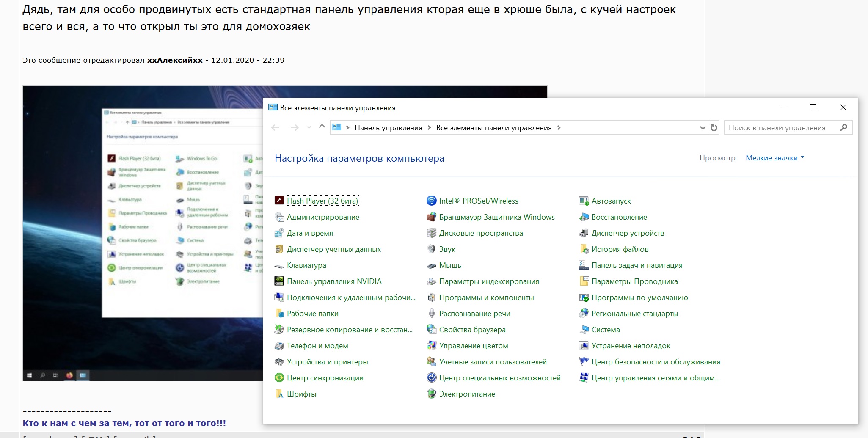Screen dimensions: 868x438
Task: Open Центр специальных возможностей link
Action: tap(500, 378)
